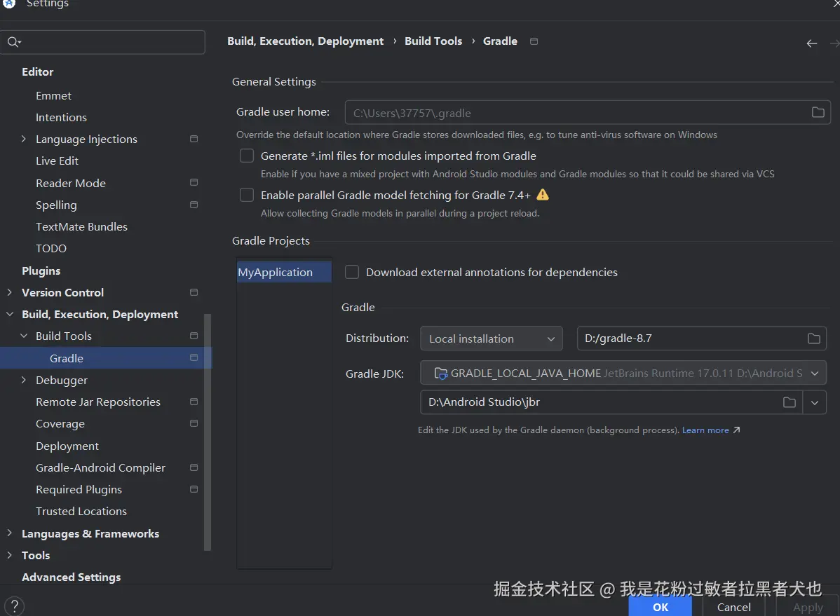Open help with the question mark button

(15, 606)
